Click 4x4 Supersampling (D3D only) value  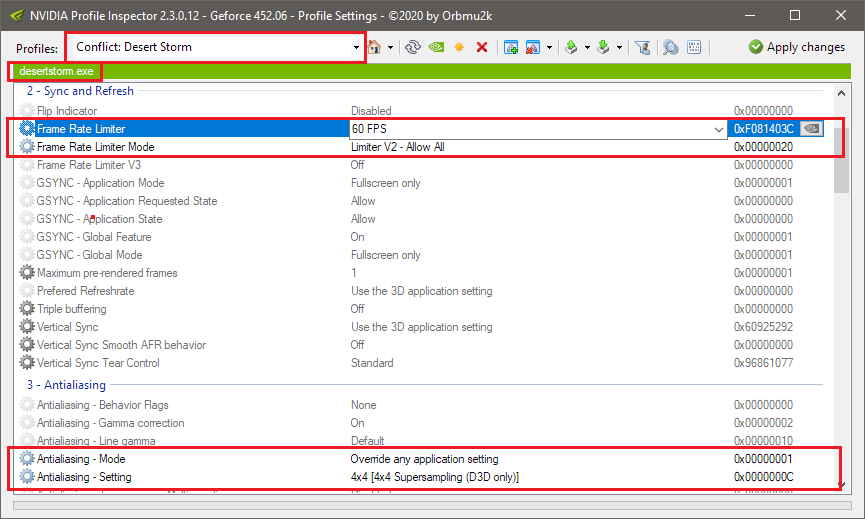click(435, 477)
